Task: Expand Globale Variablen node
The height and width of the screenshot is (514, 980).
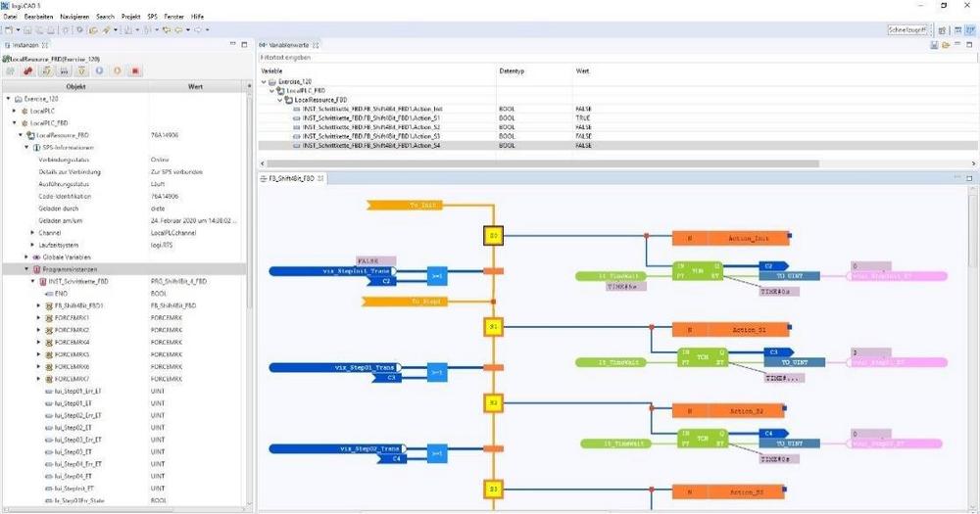Action: click(x=26, y=257)
